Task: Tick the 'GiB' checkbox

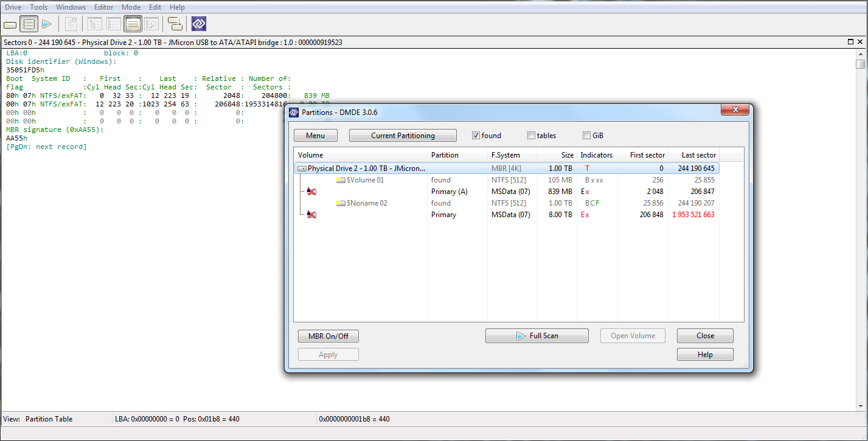Action: click(x=587, y=136)
